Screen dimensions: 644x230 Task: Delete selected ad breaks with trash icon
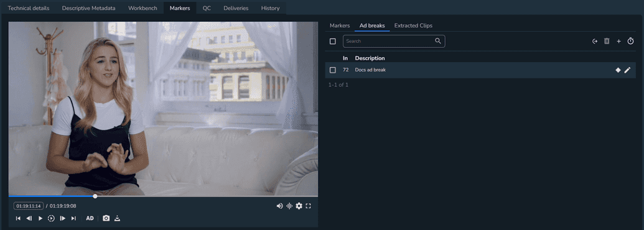pyautogui.click(x=607, y=41)
